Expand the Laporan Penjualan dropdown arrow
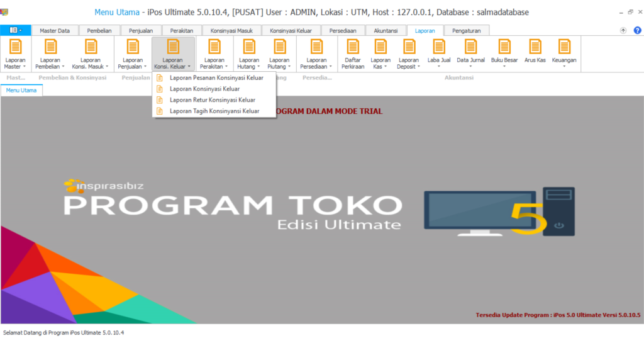This screenshot has width=644, height=338. tap(145, 67)
